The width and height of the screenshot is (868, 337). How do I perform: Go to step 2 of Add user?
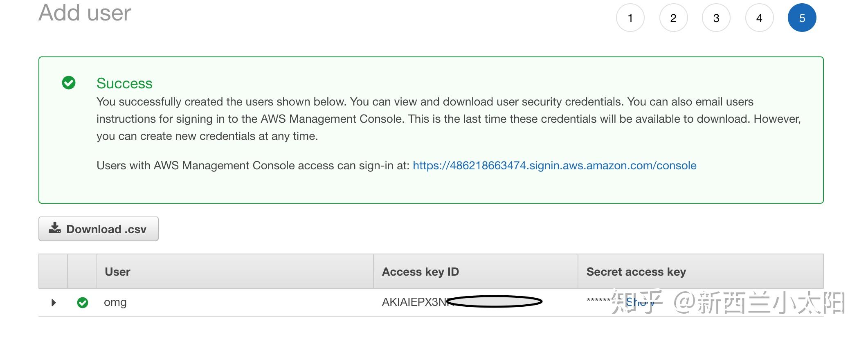[x=673, y=18]
